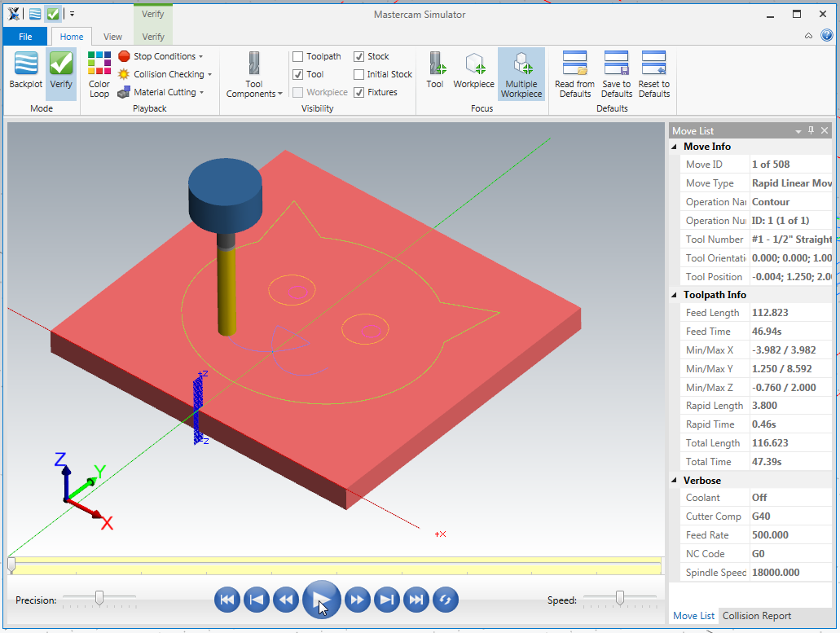This screenshot has height=633, width=840.
Task: Toggle the Fixtures visibility checkbox
Action: click(359, 91)
